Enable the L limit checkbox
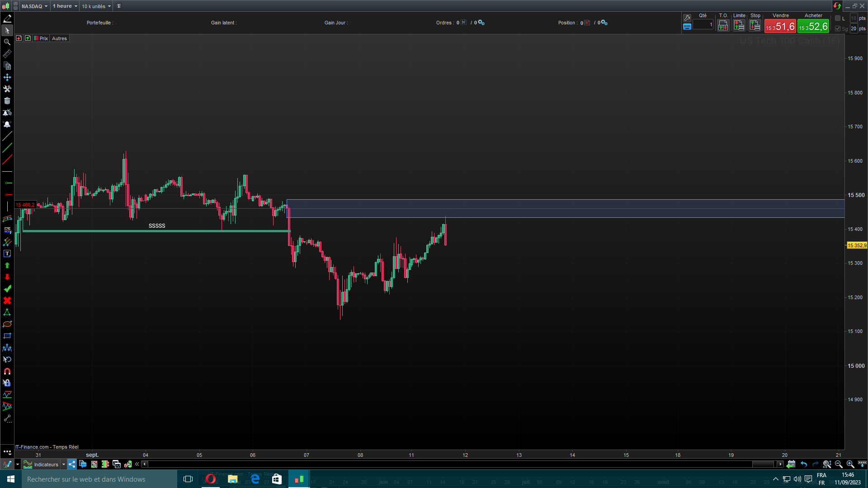 point(838,19)
